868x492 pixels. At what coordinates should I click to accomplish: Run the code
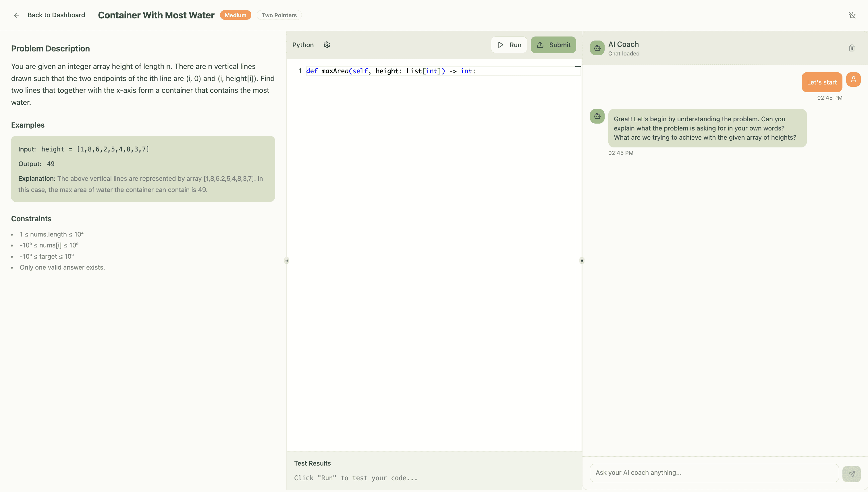(509, 45)
